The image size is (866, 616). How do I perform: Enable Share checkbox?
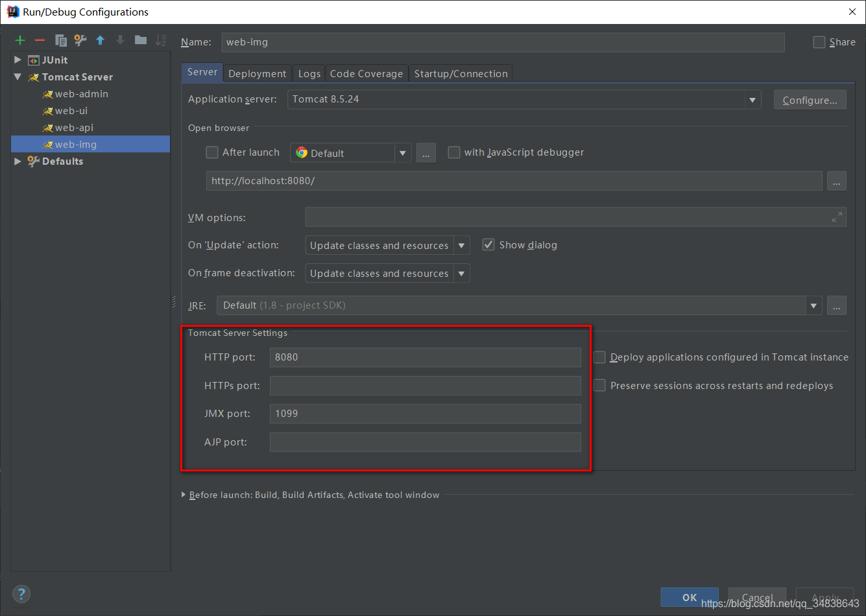click(x=819, y=42)
